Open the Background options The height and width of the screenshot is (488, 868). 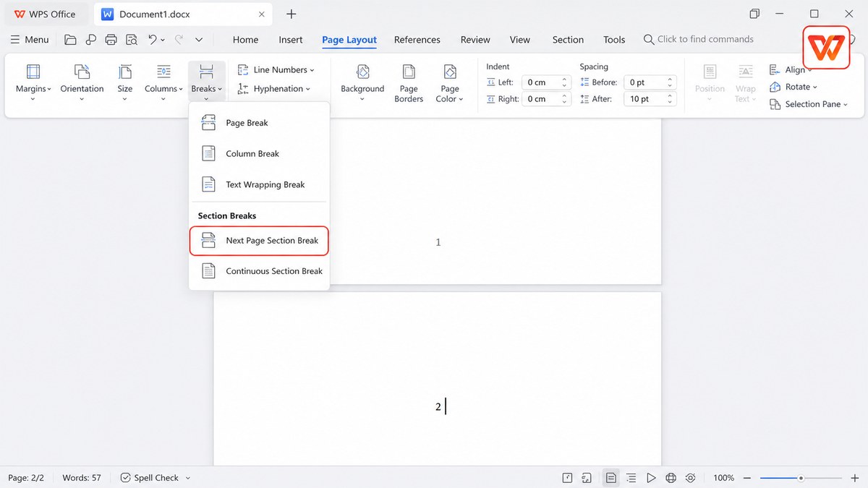[x=362, y=81]
